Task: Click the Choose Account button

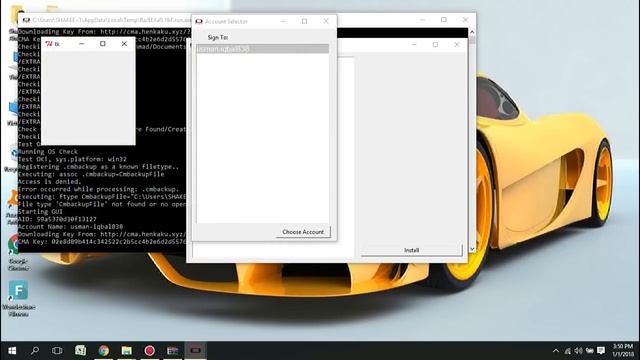Action: click(303, 232)
